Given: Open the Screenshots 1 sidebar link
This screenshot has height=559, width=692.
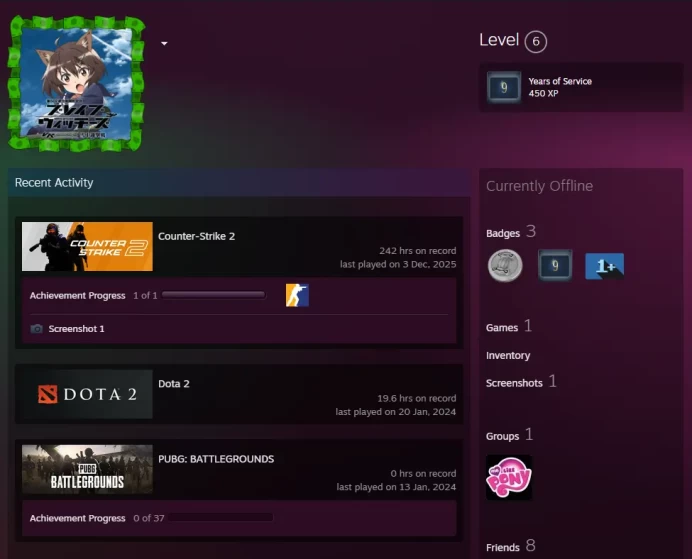Looking at the screenshot, I should click(521, 382).
